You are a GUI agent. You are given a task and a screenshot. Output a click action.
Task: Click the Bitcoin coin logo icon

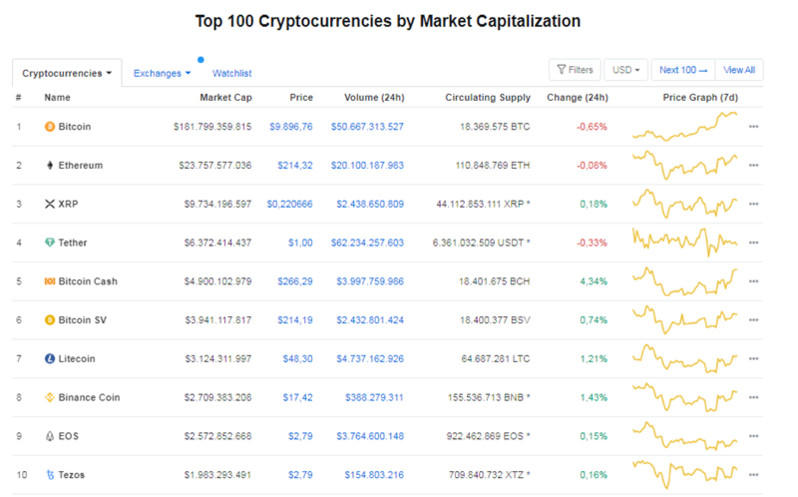[50, 127]
